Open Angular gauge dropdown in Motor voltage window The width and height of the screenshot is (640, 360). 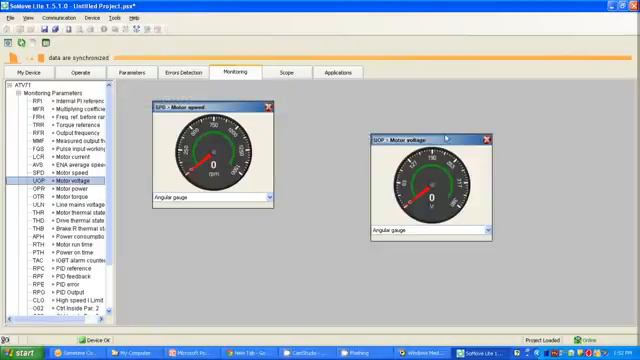pos(488,230)
